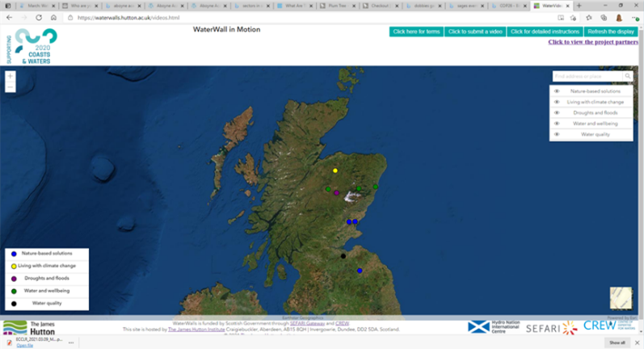Toggle Droughts and floods layer visibility
The width and height of the screenshot is (644, 349).
(x=557, y=112)
